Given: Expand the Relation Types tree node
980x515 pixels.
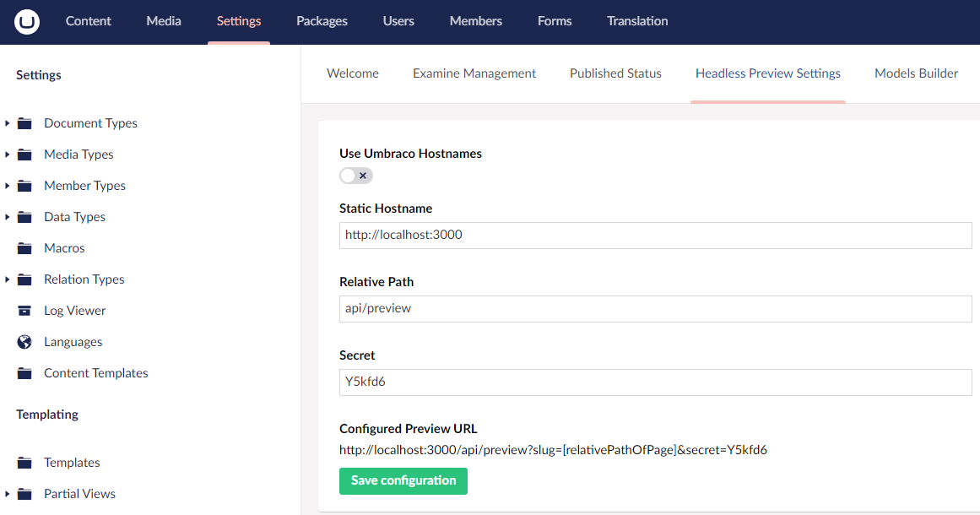Looking at the screenshot, I should [7, 279].
